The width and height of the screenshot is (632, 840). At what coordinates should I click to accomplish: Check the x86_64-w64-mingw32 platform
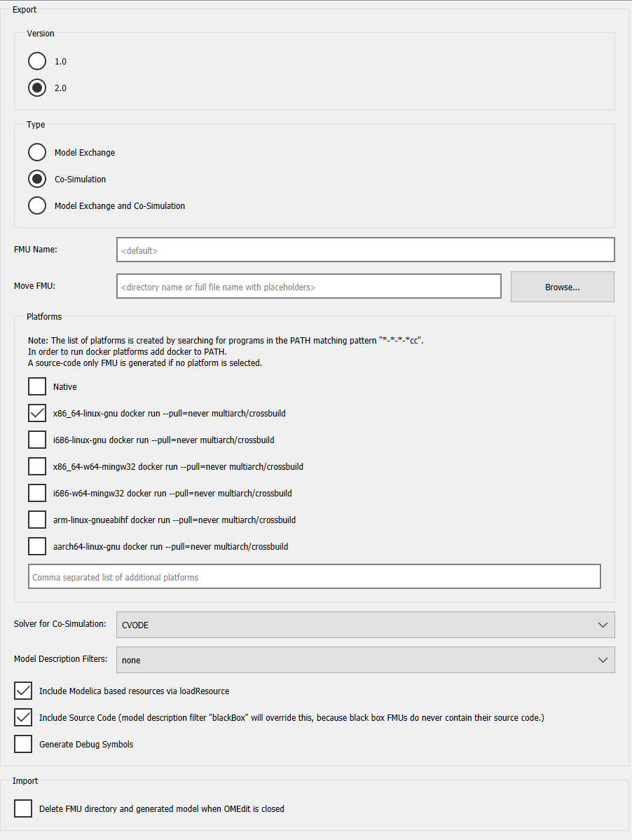point(36,466)
